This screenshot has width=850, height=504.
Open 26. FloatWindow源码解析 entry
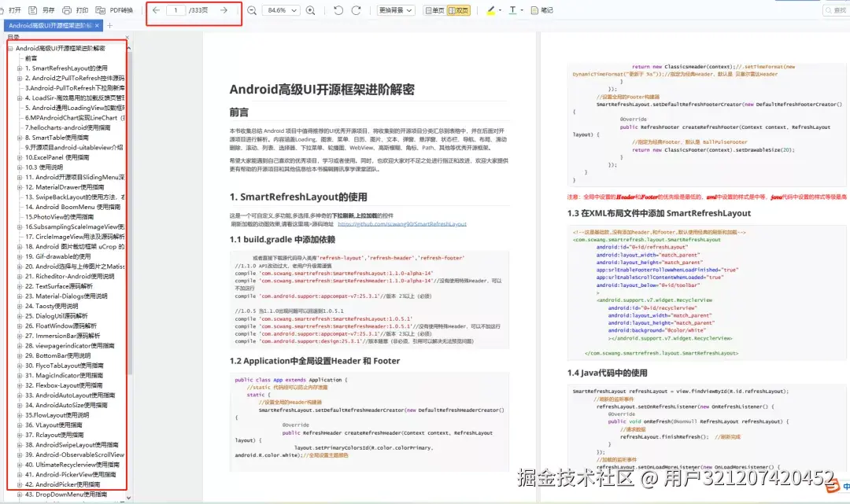pos(61,326)
